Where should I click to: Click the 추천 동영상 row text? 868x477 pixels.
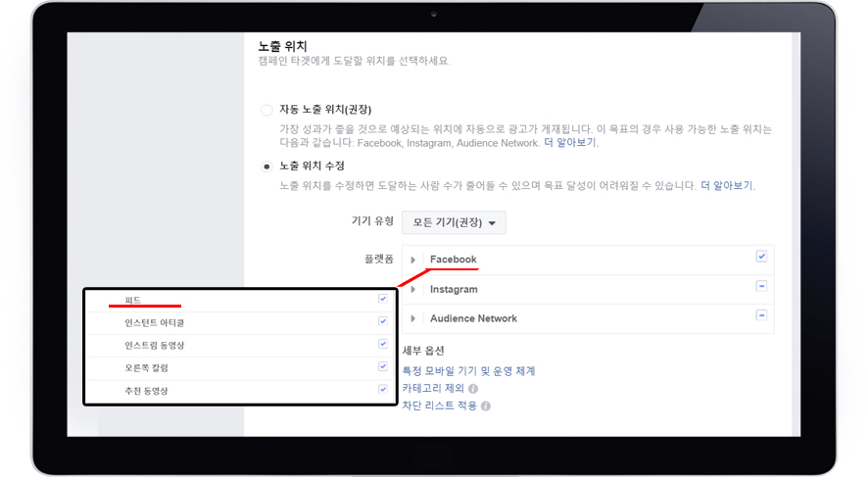point(146,391)
